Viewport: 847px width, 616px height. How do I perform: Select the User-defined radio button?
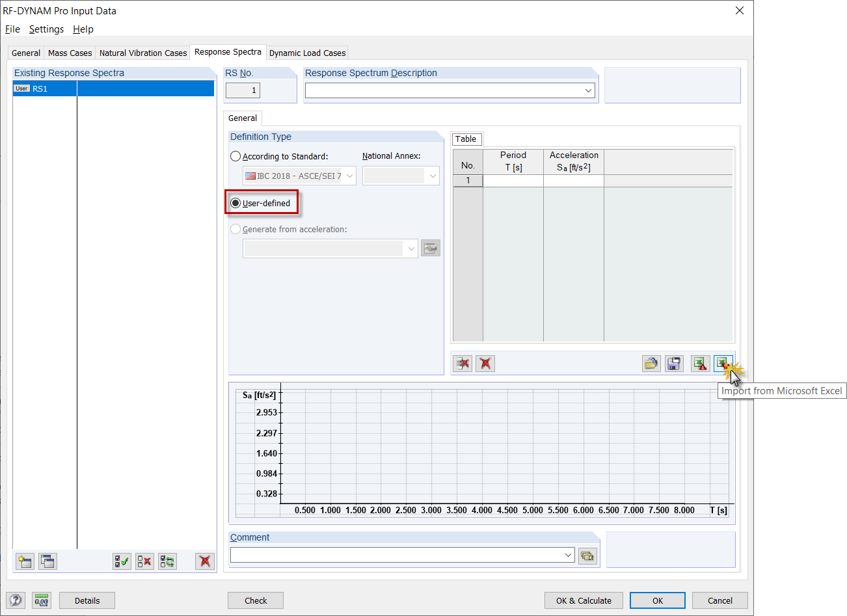point(235,202)
